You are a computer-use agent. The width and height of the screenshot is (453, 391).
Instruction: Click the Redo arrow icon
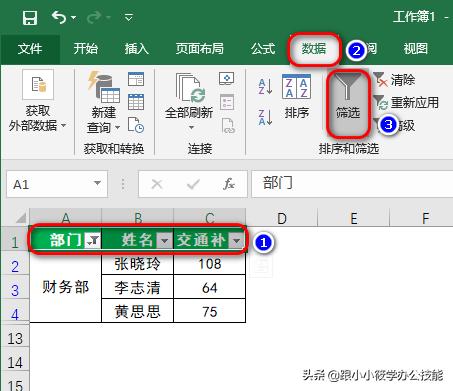pos(94,17)
